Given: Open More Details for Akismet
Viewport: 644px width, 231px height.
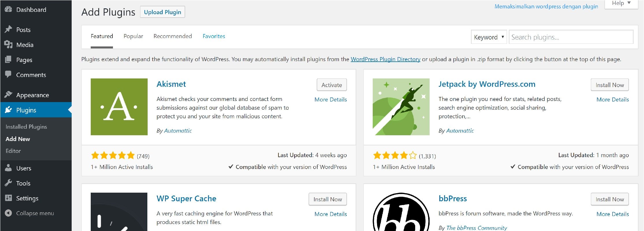Looking at the screenshot, I should pos(331,99).
